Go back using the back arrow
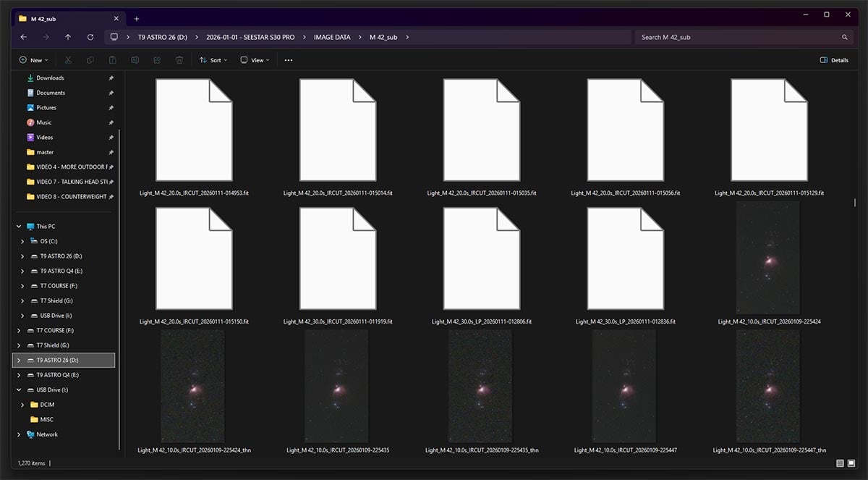 point(24,37)
